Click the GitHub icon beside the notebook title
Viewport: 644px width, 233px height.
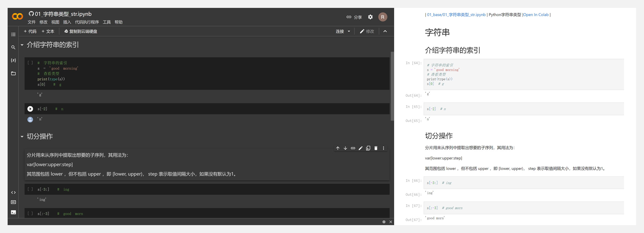(x=31, y=14)
